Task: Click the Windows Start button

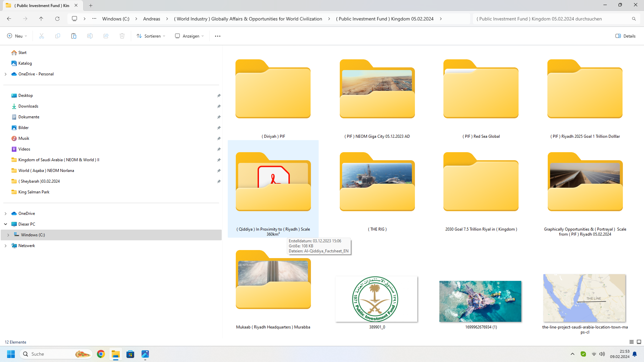Action: [11, 354]
